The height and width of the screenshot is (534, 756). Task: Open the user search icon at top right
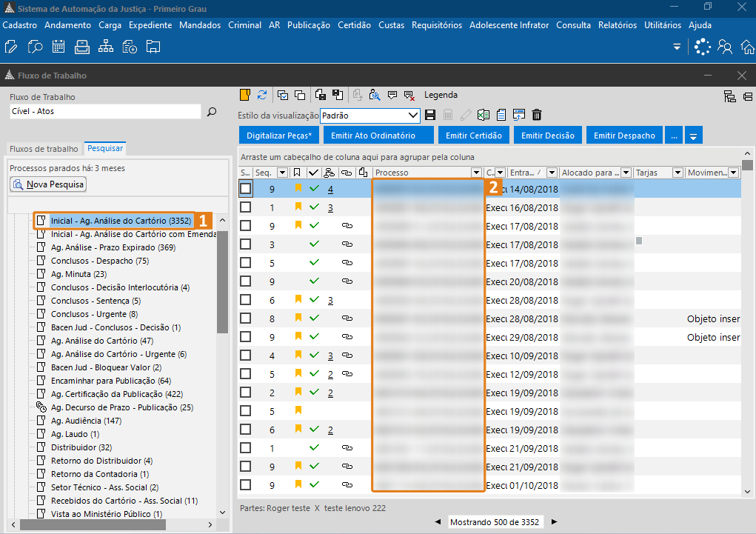725,47
